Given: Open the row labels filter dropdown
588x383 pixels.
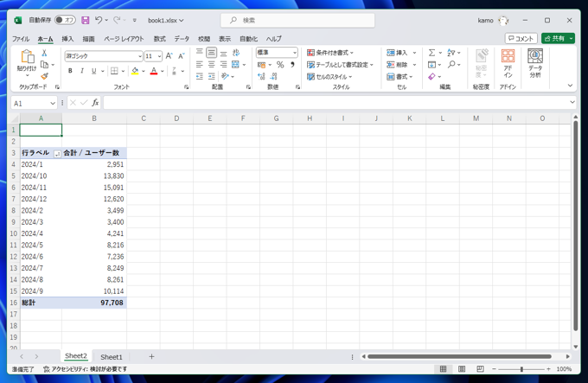Looking at the screenshot, I should coord(57,153).
